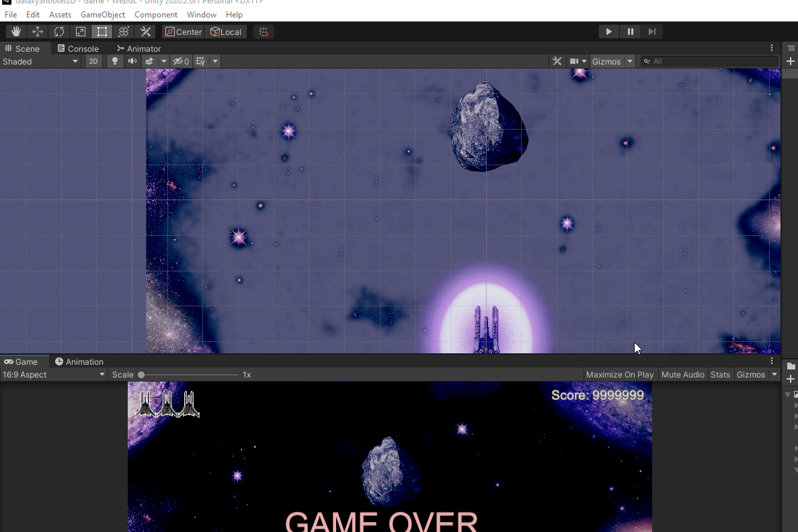Switch to the Scene tab
Viewport: 798px width, 532px height.
(22, 48)
